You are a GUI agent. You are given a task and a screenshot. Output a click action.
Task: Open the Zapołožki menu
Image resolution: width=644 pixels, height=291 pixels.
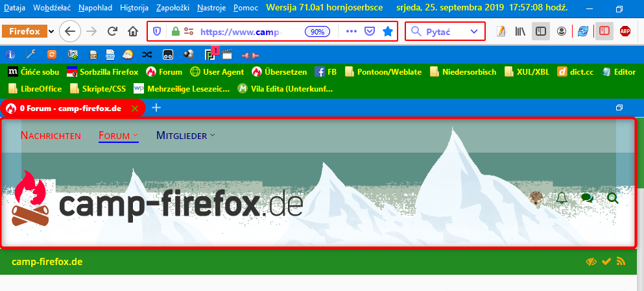click(x=173, y=8)
